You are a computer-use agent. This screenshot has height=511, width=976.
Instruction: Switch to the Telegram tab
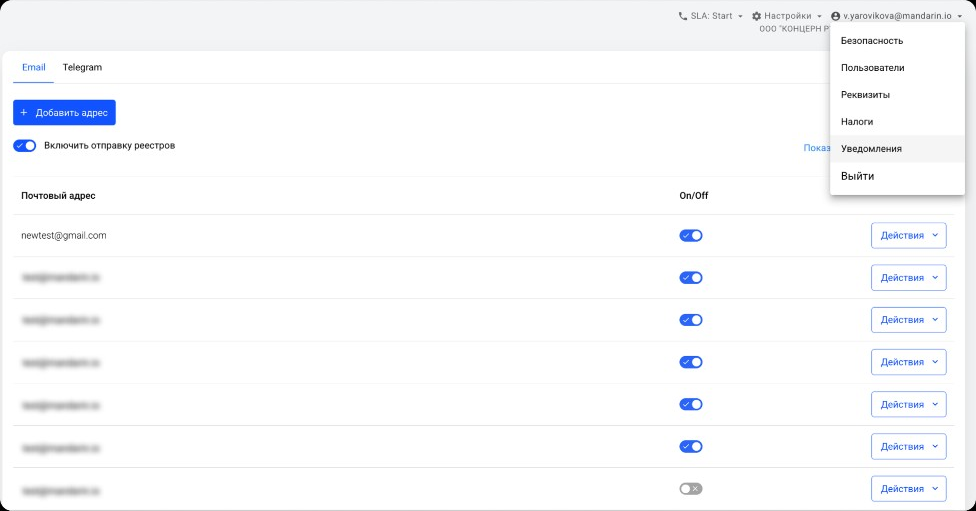82,67
